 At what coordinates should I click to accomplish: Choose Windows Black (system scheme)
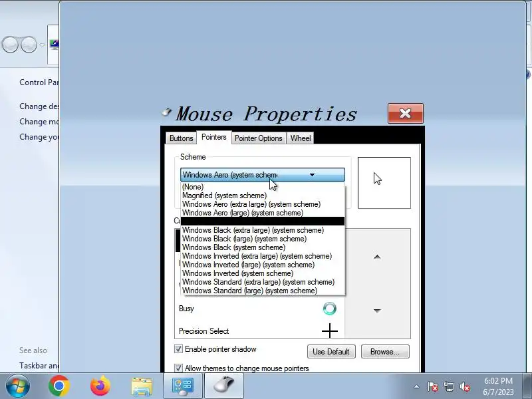coord(263,247)
